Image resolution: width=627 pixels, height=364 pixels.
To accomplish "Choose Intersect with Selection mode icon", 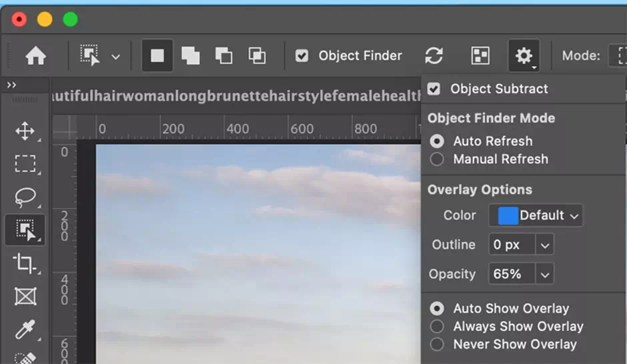I will (x=257, y=55).
